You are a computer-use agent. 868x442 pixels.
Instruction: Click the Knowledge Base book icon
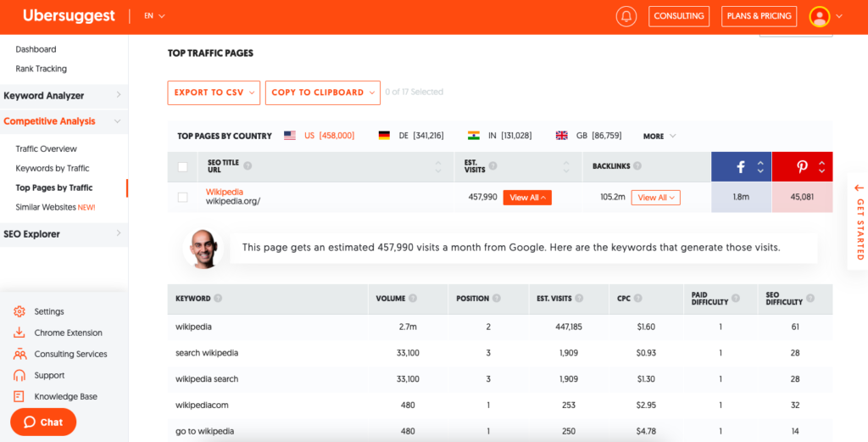click(19, 396)
